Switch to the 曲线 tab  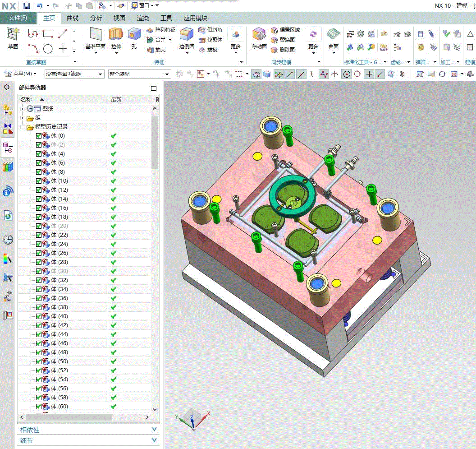pyautogui.click(x=73, y=18)
